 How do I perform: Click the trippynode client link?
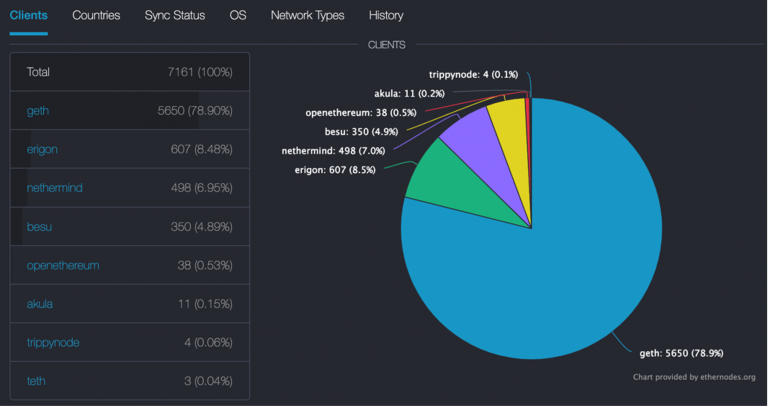pos(53,343)
